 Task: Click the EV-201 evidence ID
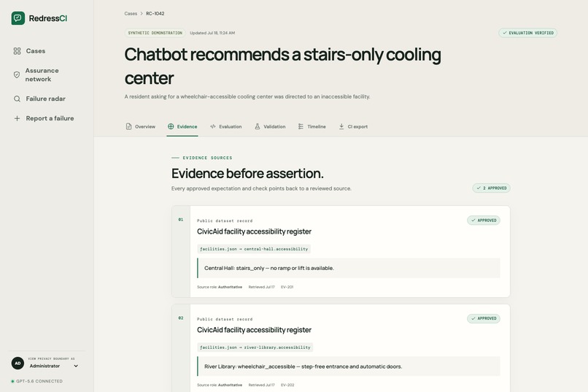tap(287, 287)
